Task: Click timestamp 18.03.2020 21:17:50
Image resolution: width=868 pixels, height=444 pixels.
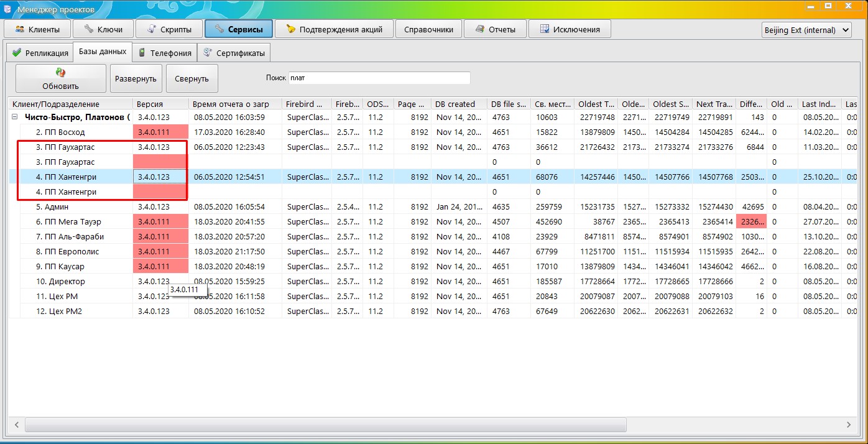Action: coord(229,252)
